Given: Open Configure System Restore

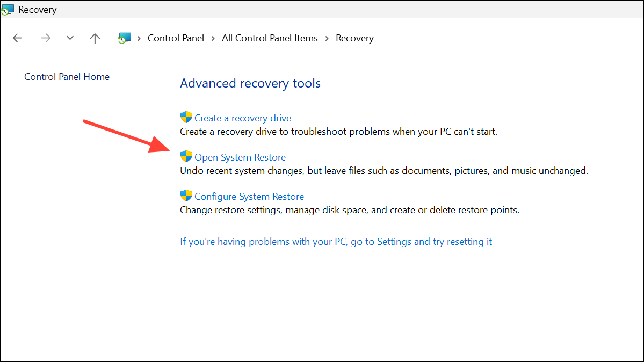Looking at the screenshot, I should coord(249,196).
